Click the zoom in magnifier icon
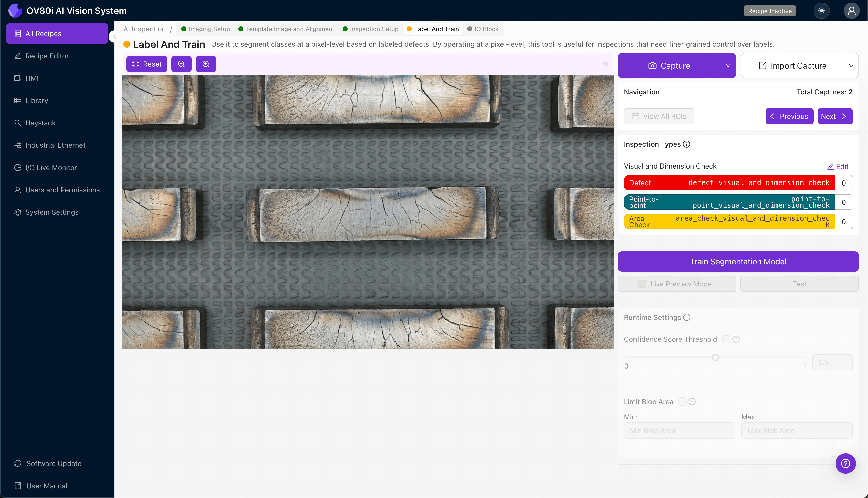868x498 pixels. tap(206, 64)
